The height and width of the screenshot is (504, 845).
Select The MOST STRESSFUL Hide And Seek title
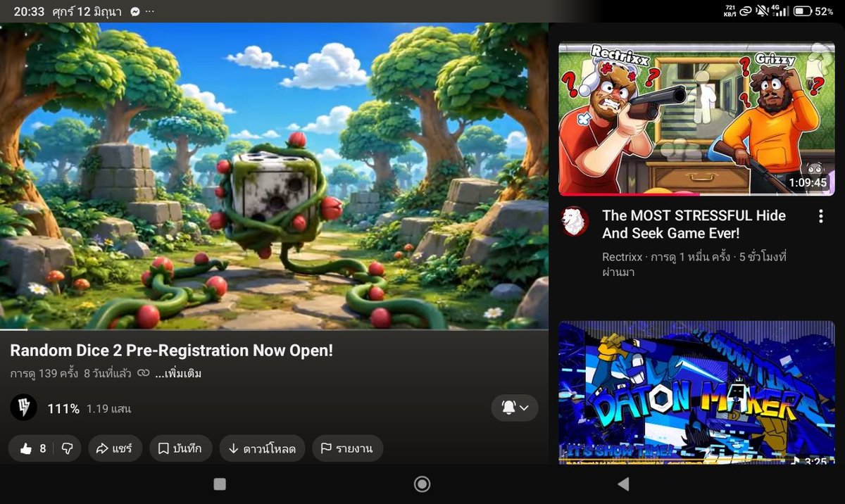click(x=694, y=224)
